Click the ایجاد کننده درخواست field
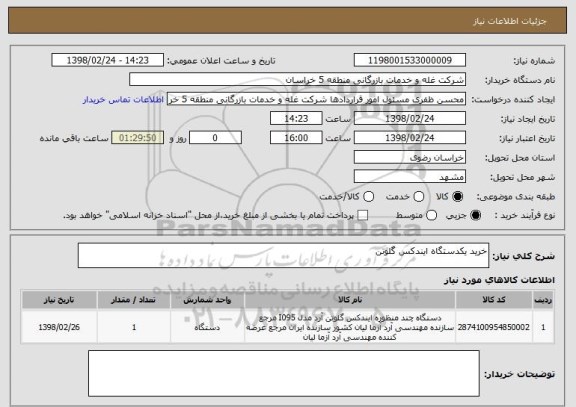Viewport: 576px width, 407px height. click(x=316, y=99)
